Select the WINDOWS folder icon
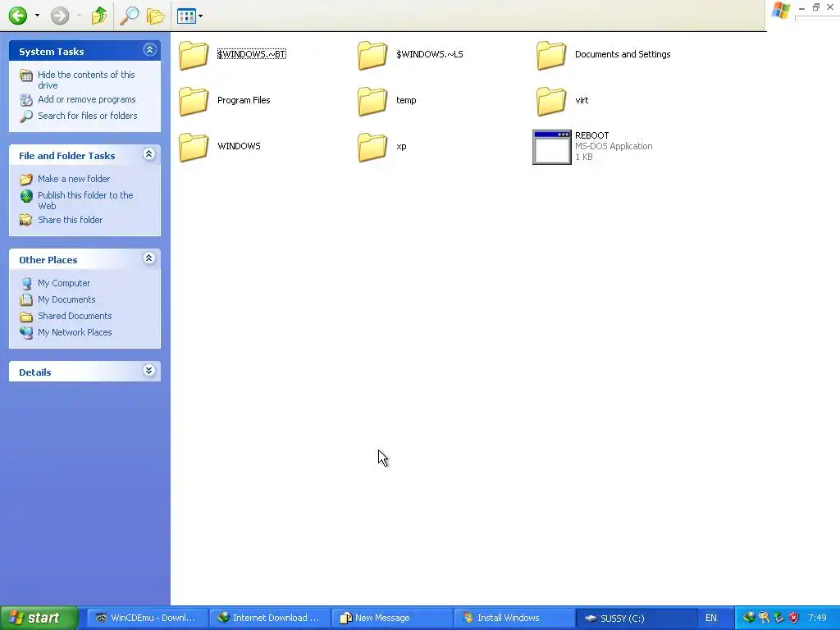The image size is (840, 630). click(194, 148)
